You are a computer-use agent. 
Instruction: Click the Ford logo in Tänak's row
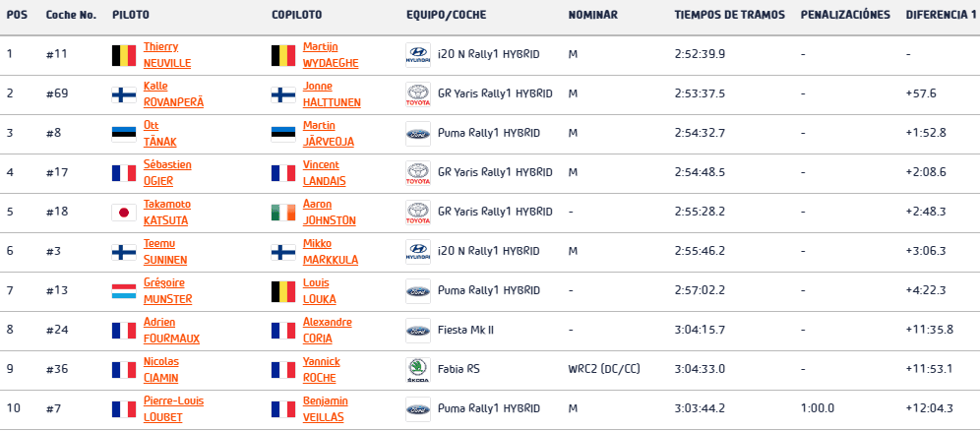click(417, 134)
